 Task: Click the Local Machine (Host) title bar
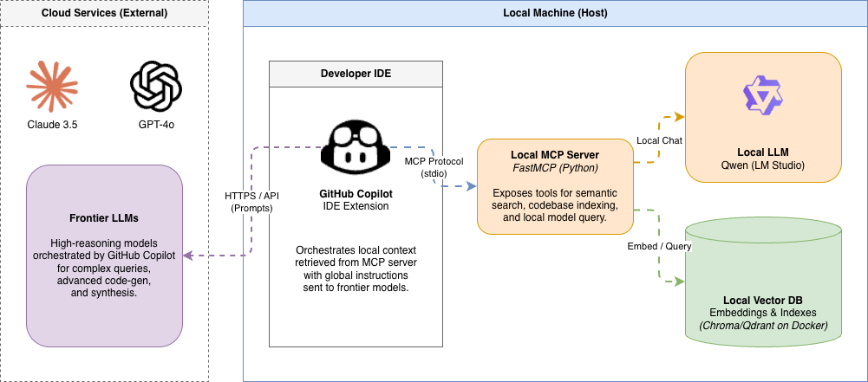(555, 13)
